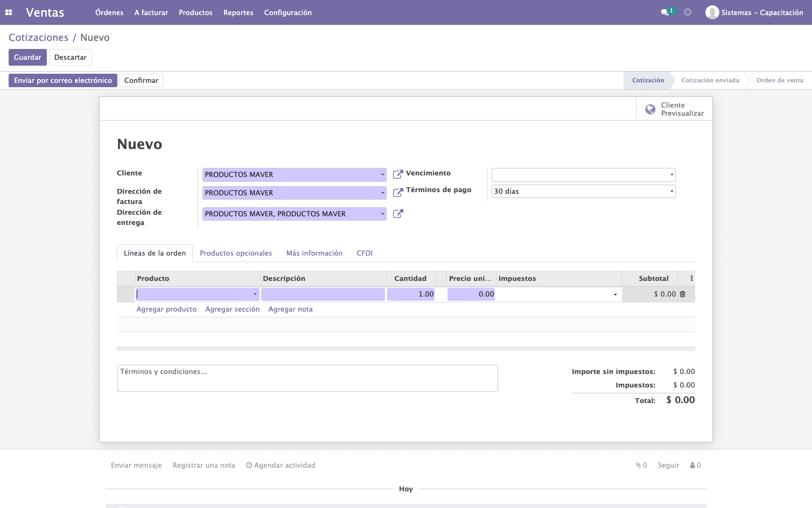Click the Cantidad field showing 1.00
Image resolution: width=812 pixels, height=508 pixels.
coord(411,294)
